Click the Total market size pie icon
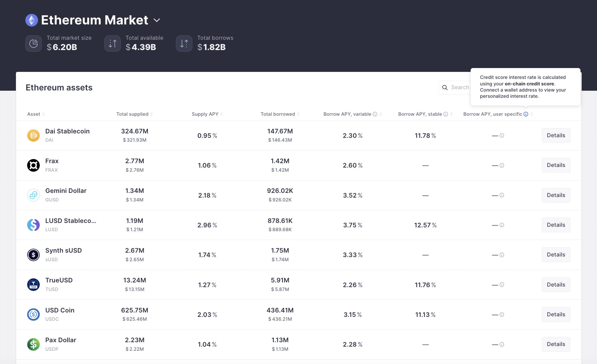 click(34, 44)
